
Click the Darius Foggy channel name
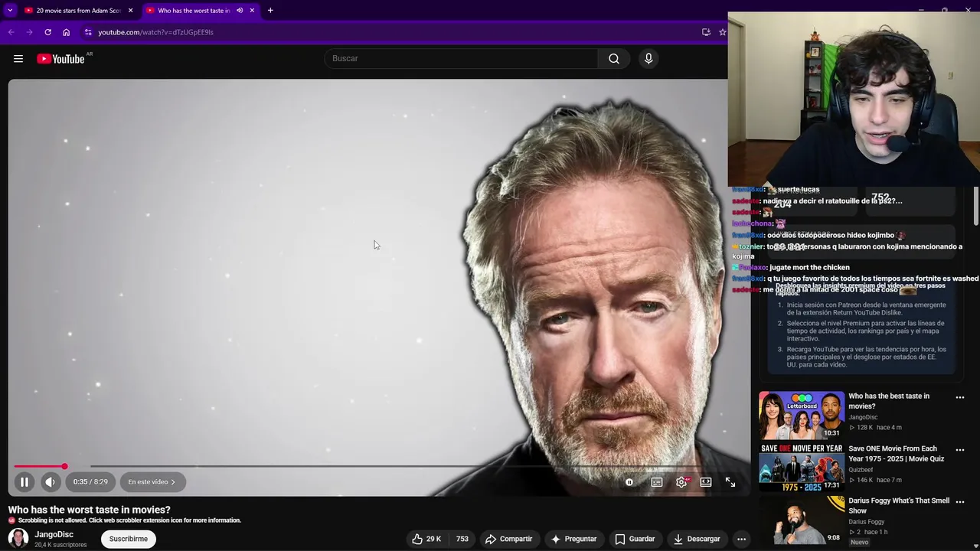click(866, 522)
